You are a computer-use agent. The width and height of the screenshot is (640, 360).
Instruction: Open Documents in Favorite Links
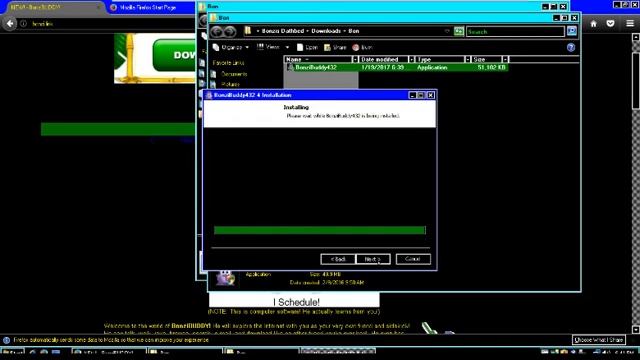click(x=234, y=74)
